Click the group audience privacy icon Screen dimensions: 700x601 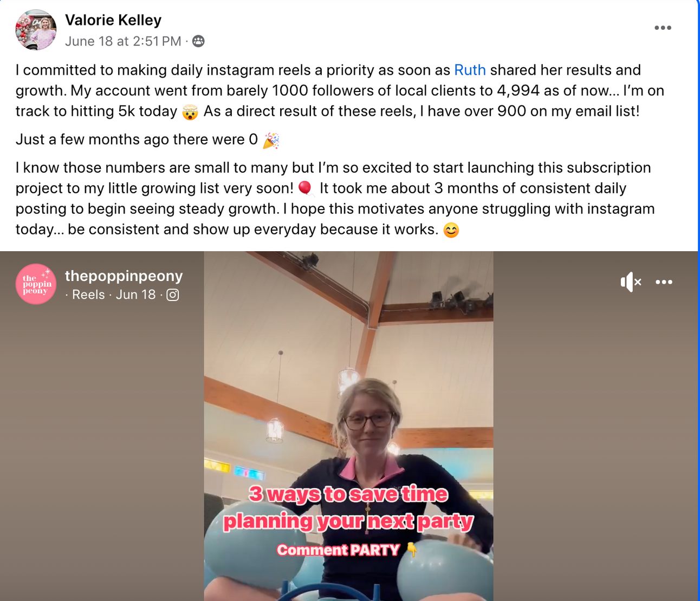point(198,41)
